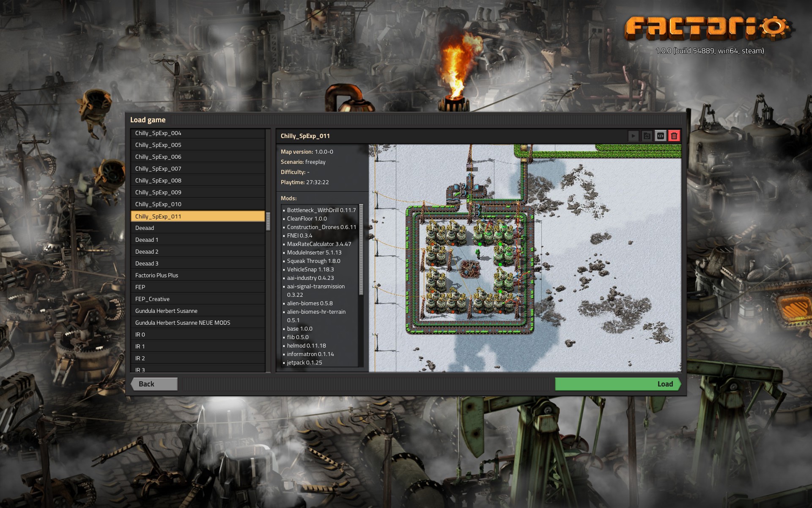Select save Chilly_SpExp_009
Image resolution: width=812 pixels, height=508 pixels.
pyautogui.click(x=198, y=192)
